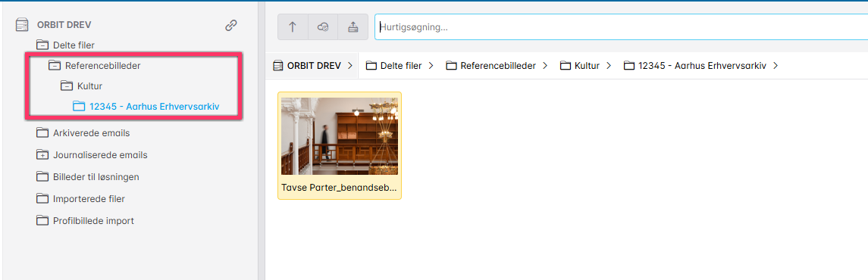Select 12345 - Aarhus Erhvervsarkiv label in tree
Image resolution: width=868 pixels, height=280 pixels.
155,107
